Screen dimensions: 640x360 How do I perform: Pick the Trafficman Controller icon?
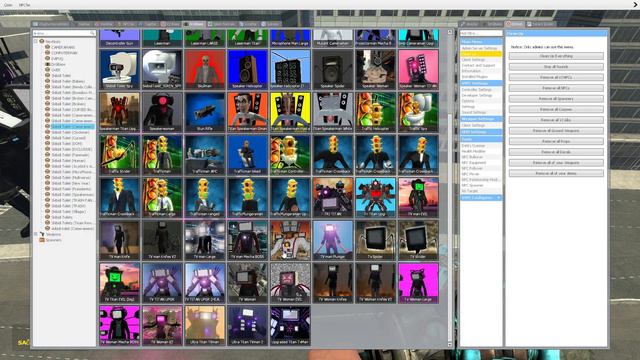[290, 155]
